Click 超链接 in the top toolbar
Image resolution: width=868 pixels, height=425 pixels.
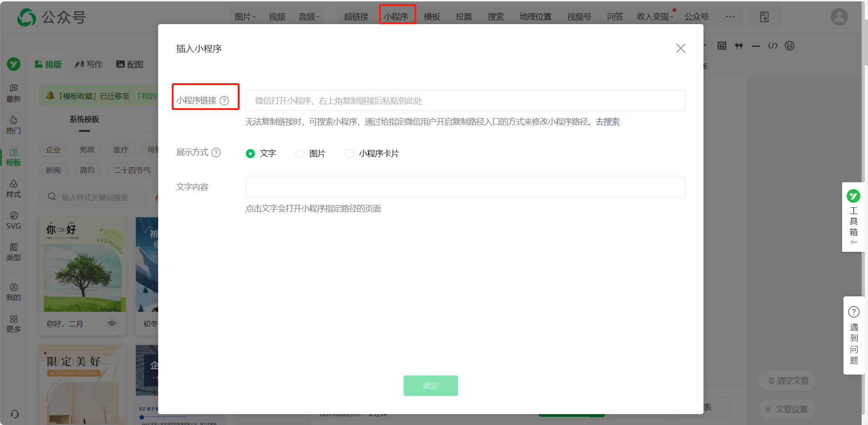point(356,17)
